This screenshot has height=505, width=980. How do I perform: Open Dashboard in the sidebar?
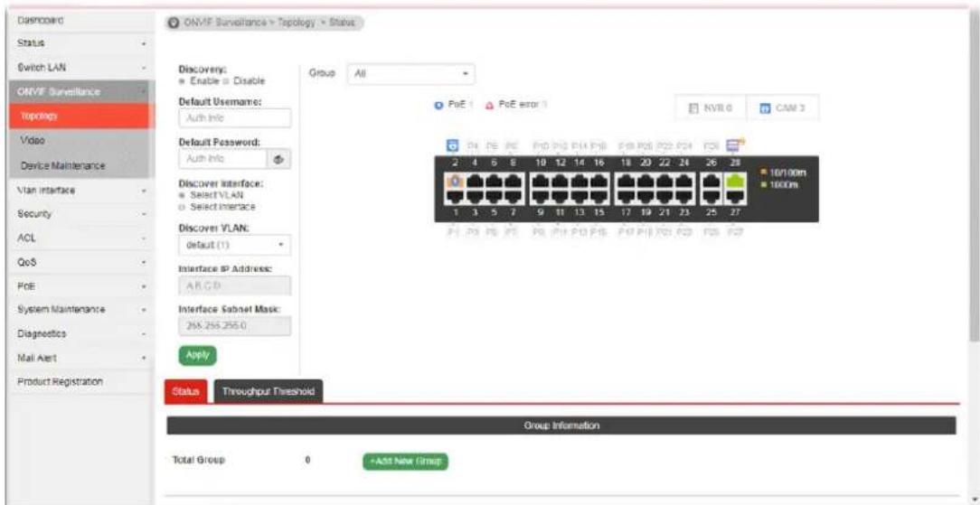(78, 21)
